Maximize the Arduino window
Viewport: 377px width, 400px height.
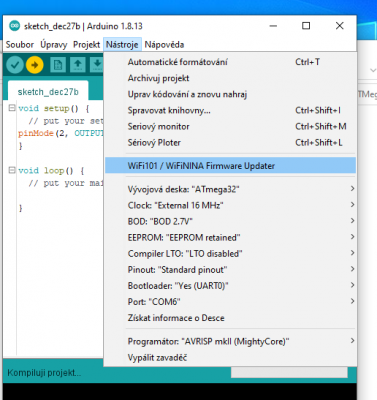tap(306, 26)
